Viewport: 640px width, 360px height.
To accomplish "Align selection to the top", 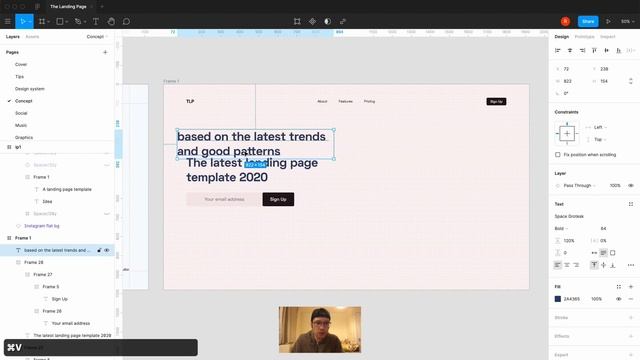I will coord(594,50).
